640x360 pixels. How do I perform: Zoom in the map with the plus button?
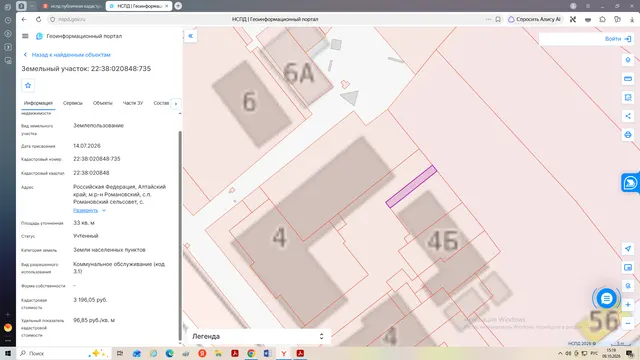pos(628,304)
